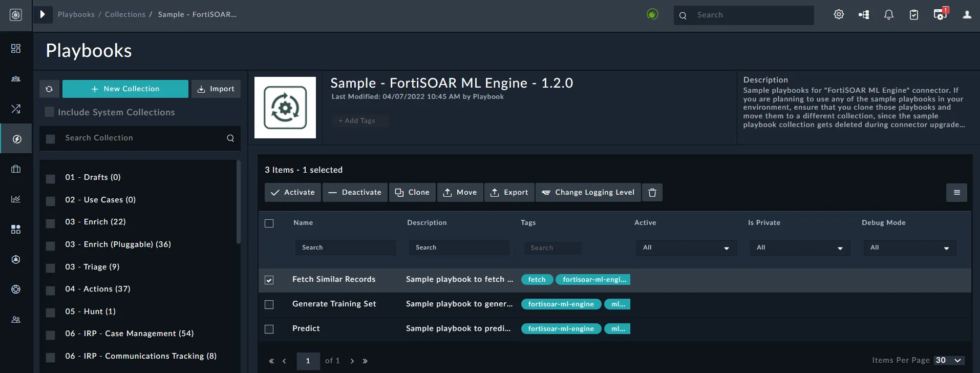Open the notifications bell icon
Image resolution: width=980 pixels, height=373 pixels.
(889, 15)
